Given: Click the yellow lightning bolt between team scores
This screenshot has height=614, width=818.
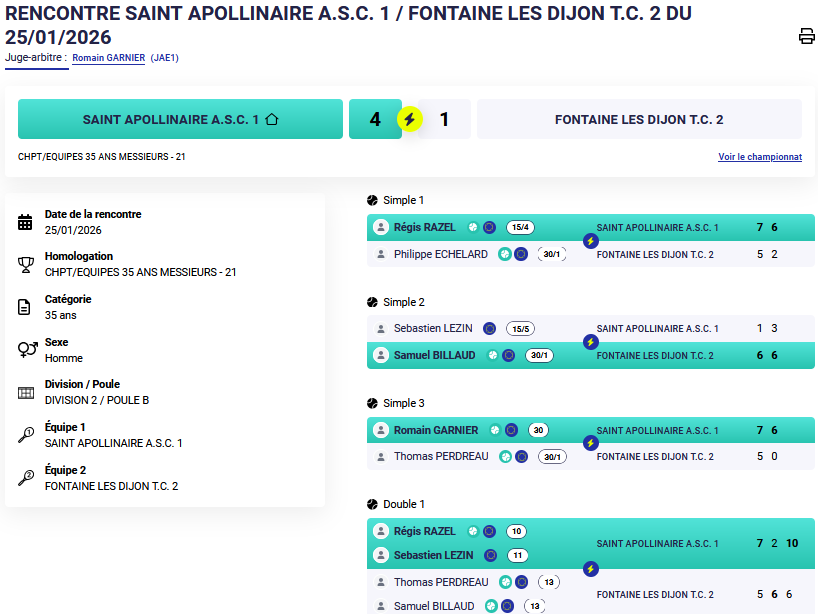Looking at the screenshot, I should pos(409,119).
